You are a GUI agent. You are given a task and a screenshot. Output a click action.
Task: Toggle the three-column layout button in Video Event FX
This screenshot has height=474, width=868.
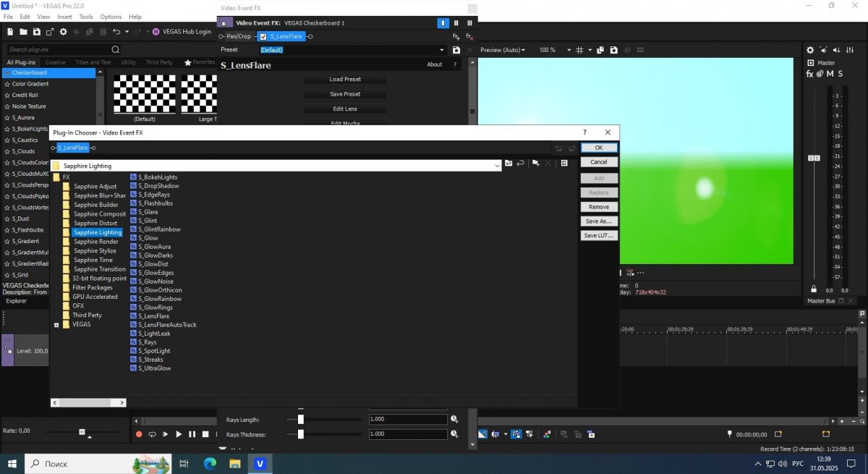(469, 23)
